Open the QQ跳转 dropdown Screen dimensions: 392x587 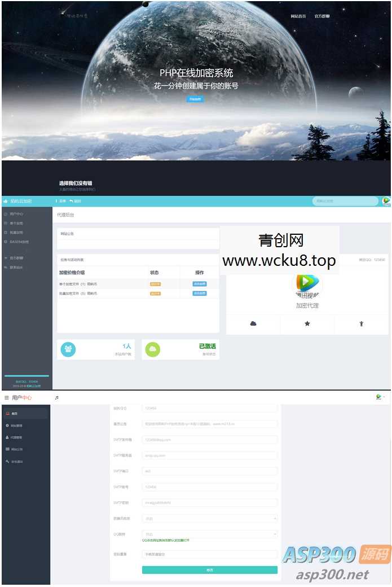210,534
